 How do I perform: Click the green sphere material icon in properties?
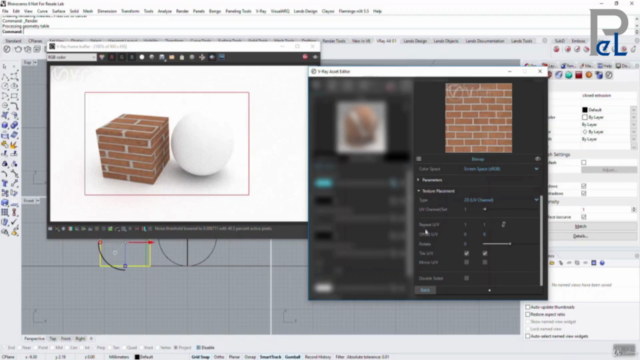click(x=569, y=75)
